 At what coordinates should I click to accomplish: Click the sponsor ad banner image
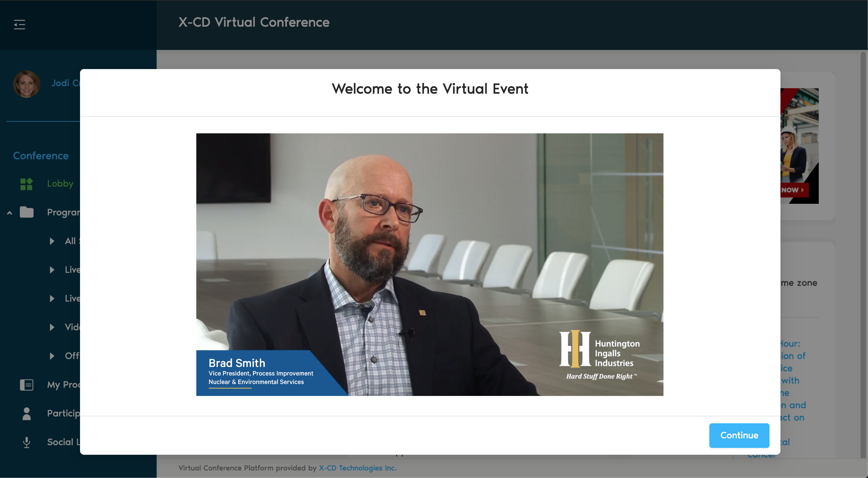(x=800, y=146)
